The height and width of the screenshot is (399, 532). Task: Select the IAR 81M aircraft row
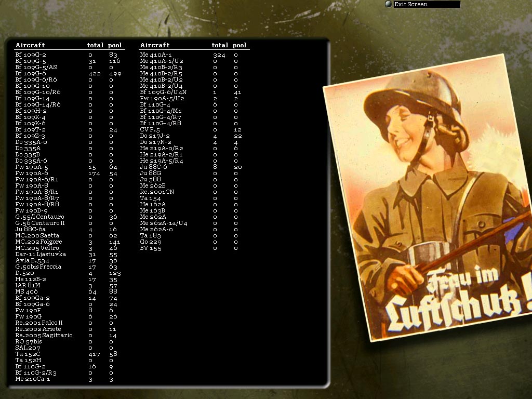[x=69, y=285]
